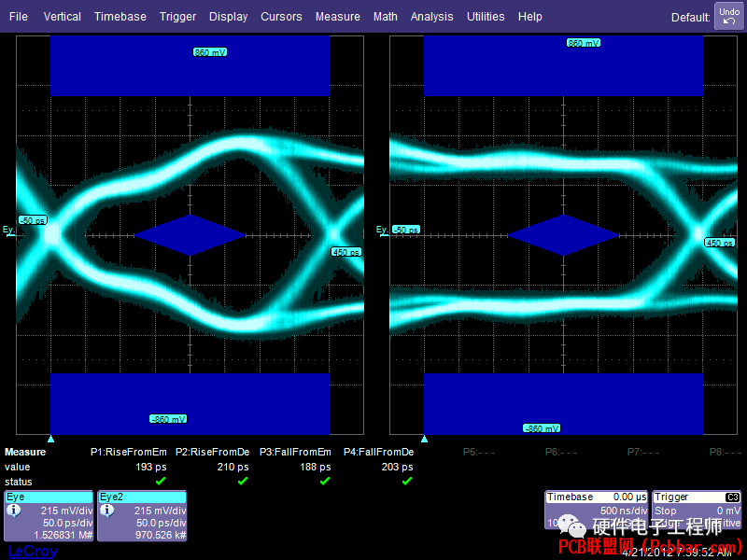Screen dimensions: 747x560
Task: Click the 450 ps label in right eye
Action: (720, 243)
